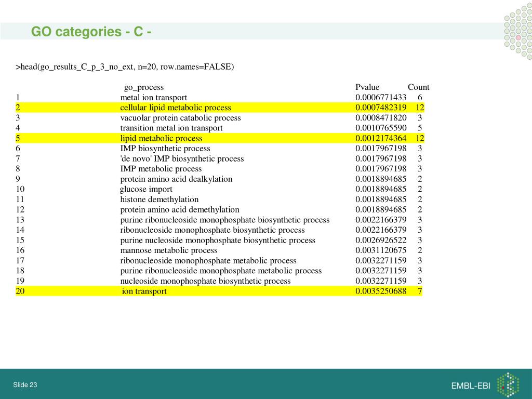Select highlighted 'lipid metabolic process' row 5 text

tap(161, 138)
